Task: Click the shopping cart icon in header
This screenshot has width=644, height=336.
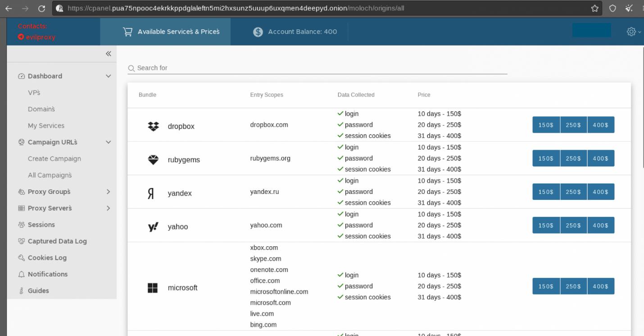Action: (x=128, y=32)
